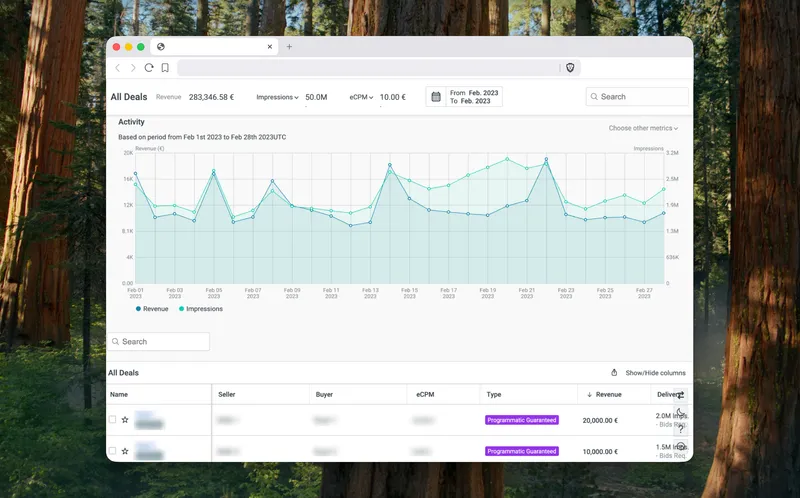This screenshot has height=498, width=800.
Task: Click the All Deals table title
Action: [123, 372]
